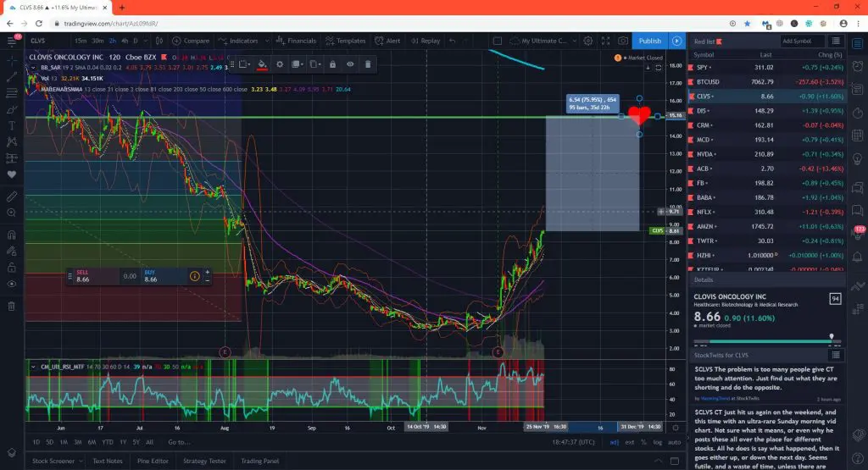Select the NVDA row in the watchlist
Screen dimensions: 868x470
pos(766,154)
